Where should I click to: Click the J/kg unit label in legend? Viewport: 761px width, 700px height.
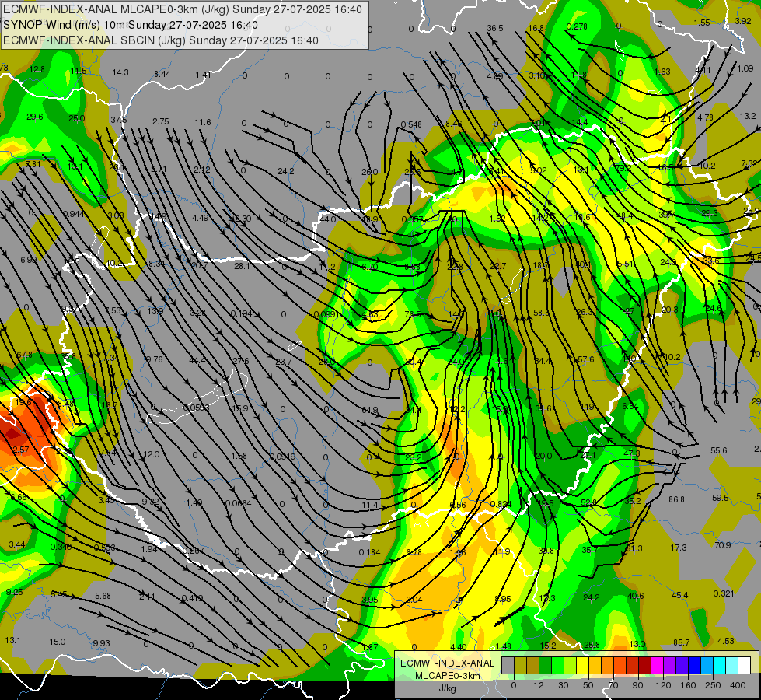pyautogui.click(x=448, y=688)
